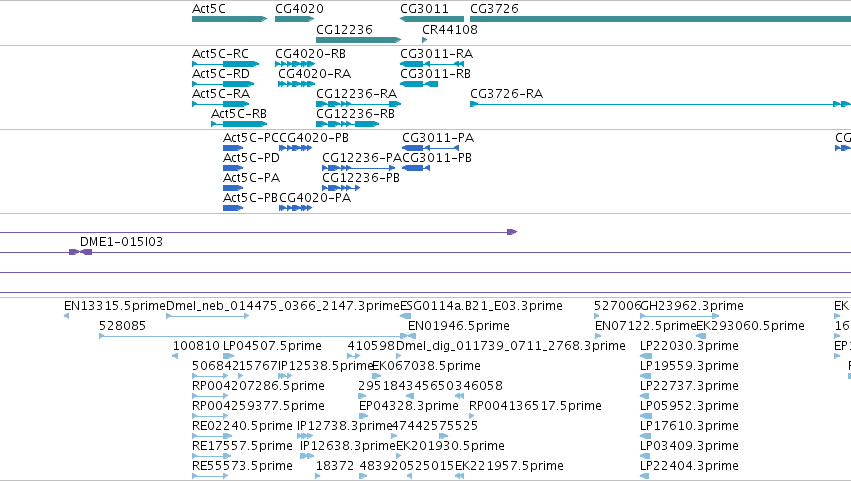Select transcript Act5C-RB
Viewport: 851px width, 481px height.
(239, 124)
